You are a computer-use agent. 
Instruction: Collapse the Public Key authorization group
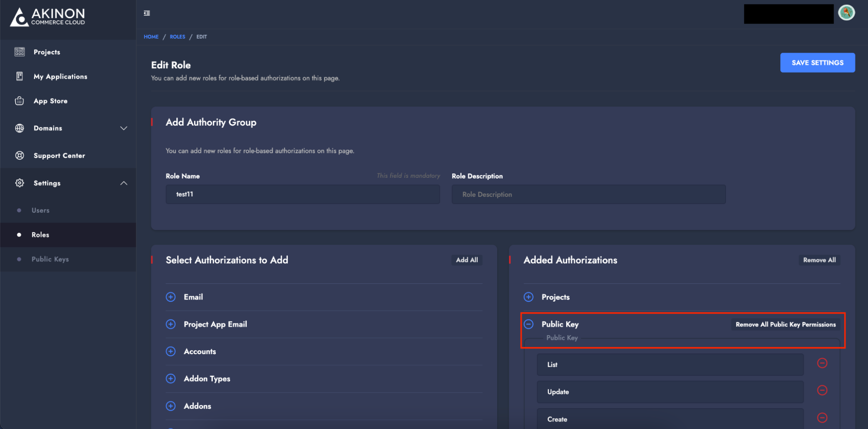(528, 324)
